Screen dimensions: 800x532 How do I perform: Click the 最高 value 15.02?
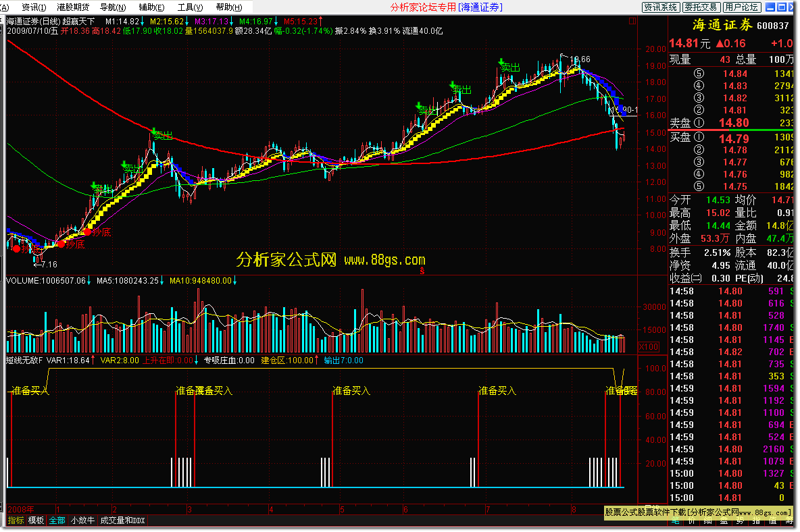coord(718,213)
